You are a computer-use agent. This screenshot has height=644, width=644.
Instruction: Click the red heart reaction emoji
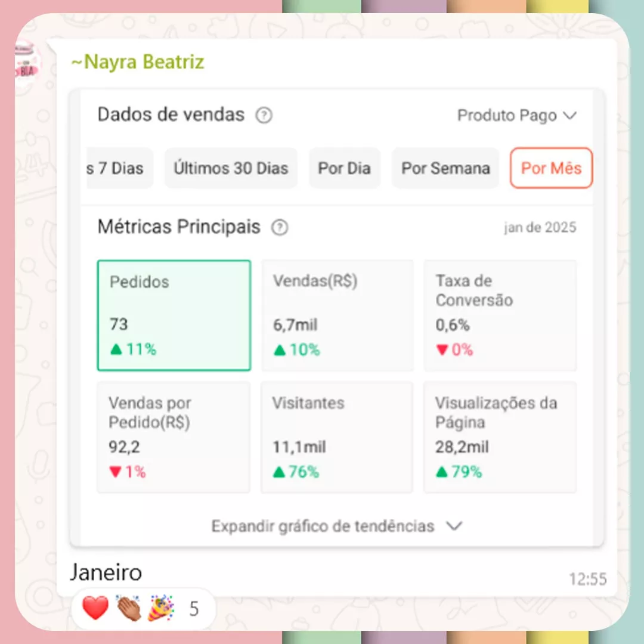click(95, 608)
